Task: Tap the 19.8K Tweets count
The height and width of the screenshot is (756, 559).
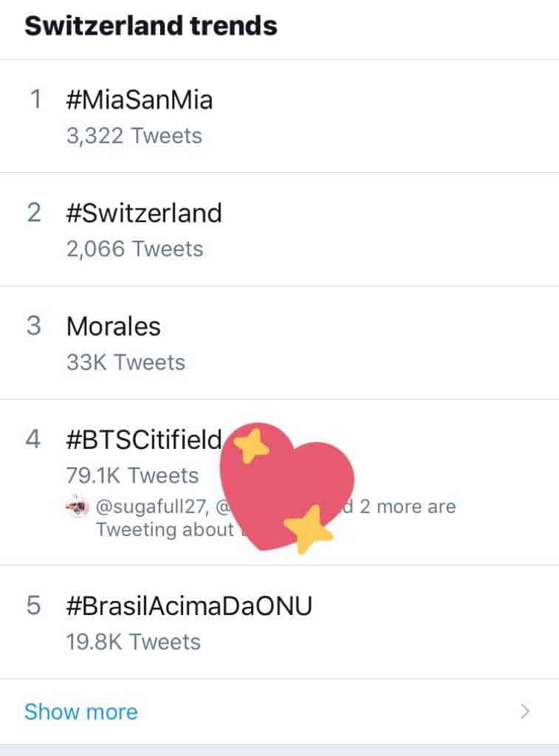Action: (133, 642)
